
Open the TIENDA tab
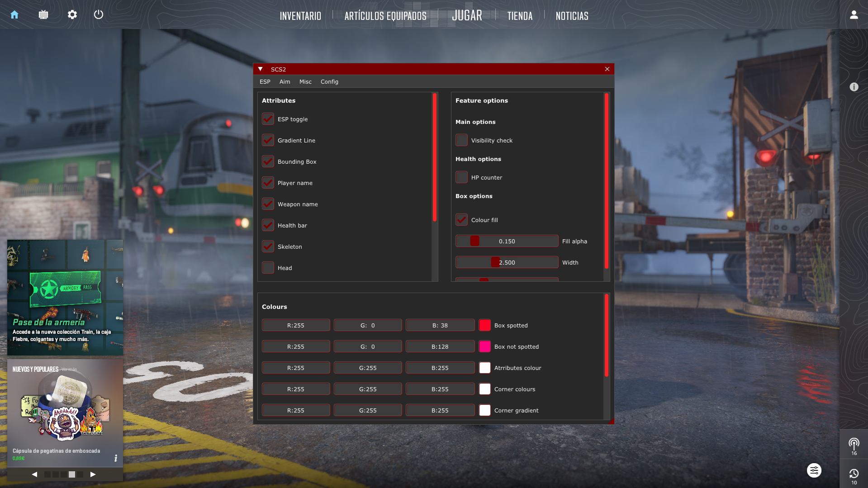[x=520, y=16]
